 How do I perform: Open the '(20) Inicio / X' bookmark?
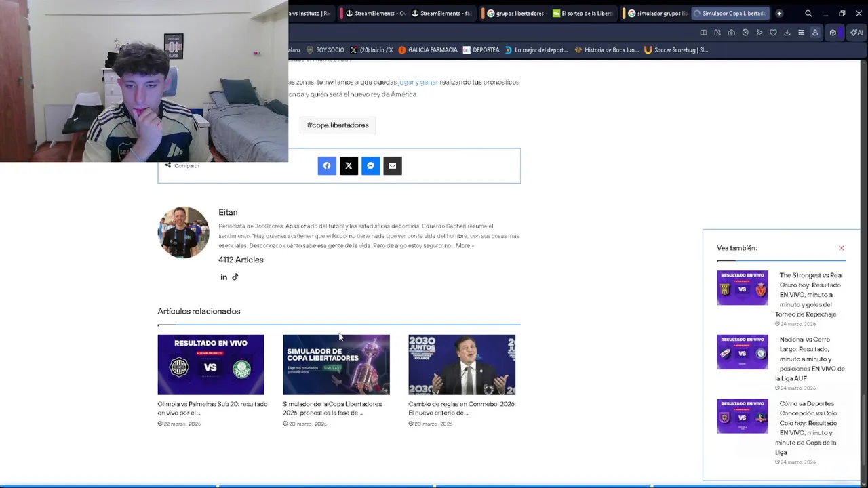[371, 49]
